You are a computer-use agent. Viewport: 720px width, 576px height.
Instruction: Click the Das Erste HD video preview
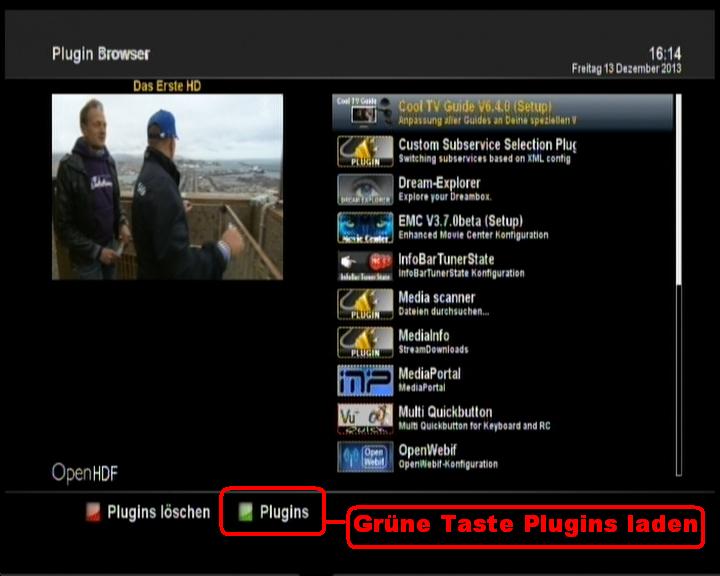(167, 187)
